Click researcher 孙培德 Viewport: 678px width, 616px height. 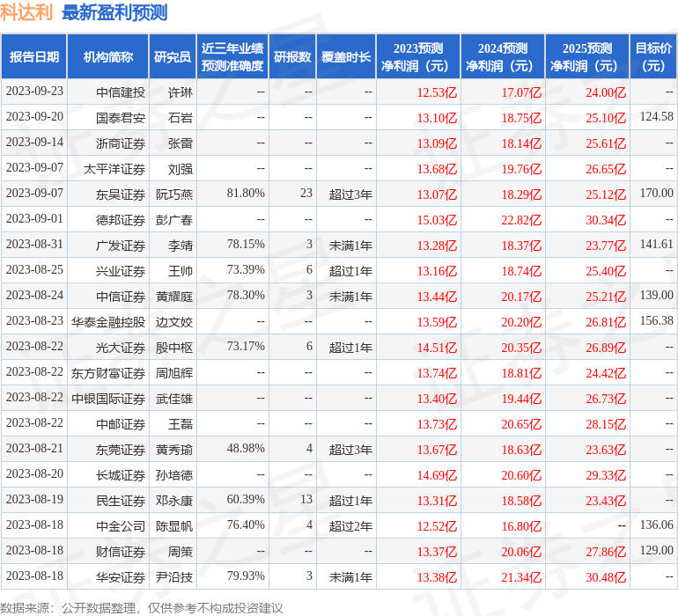174,475
